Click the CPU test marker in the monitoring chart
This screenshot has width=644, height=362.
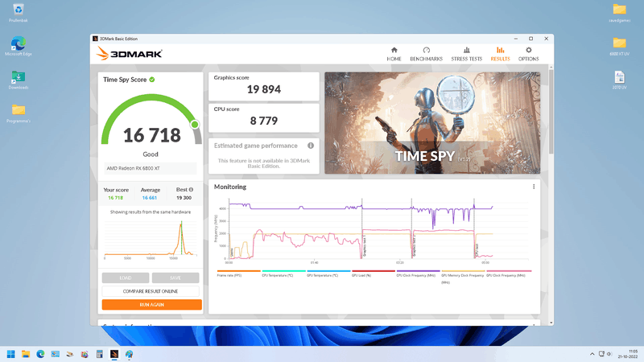pos(477,251)
